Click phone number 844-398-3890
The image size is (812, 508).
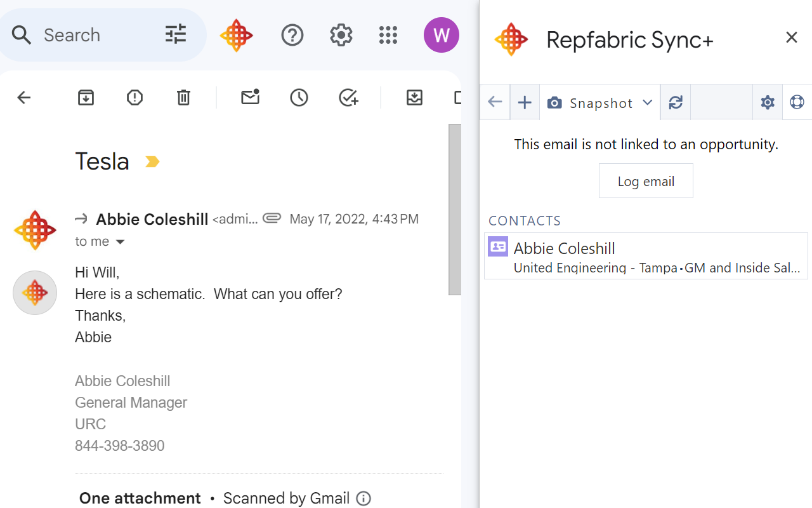click(x=120, y=446)
